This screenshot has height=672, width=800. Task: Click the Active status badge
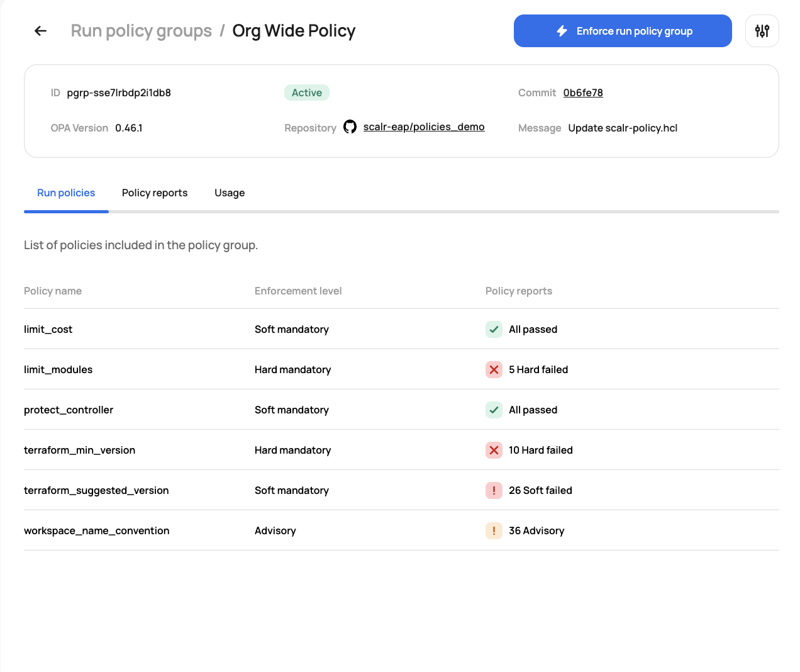click(x=307, y=92)
